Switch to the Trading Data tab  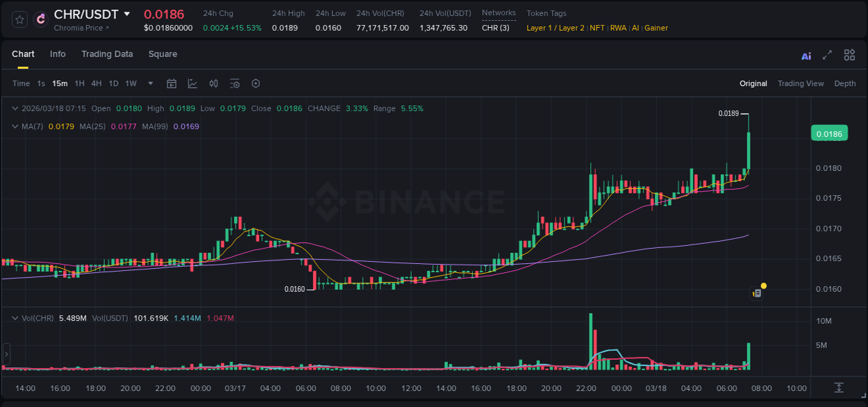pyautogui.click(x=107, y=54)
